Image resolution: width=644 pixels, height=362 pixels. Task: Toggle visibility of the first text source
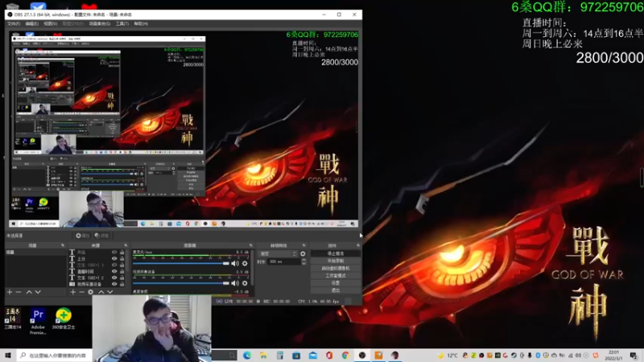click(114, 253)
